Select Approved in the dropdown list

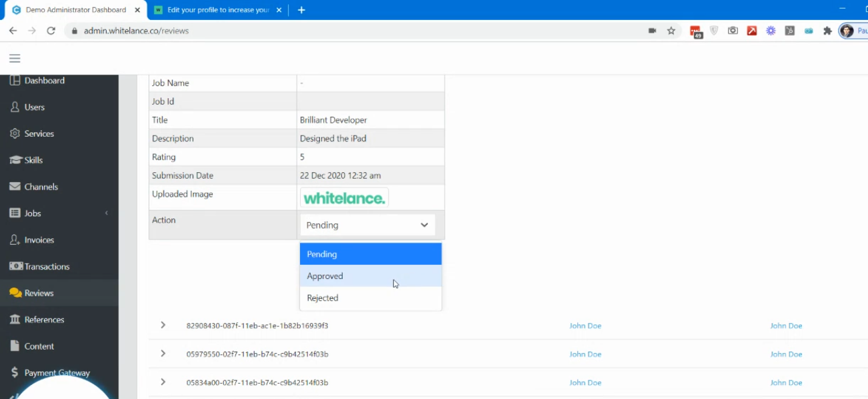(x=371, y=276)
